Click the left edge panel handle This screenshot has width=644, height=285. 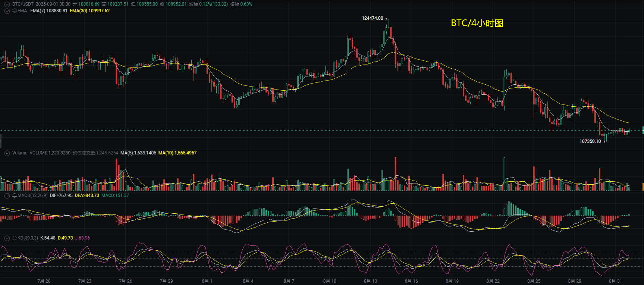pyautogui.click(x=1, y=141)
